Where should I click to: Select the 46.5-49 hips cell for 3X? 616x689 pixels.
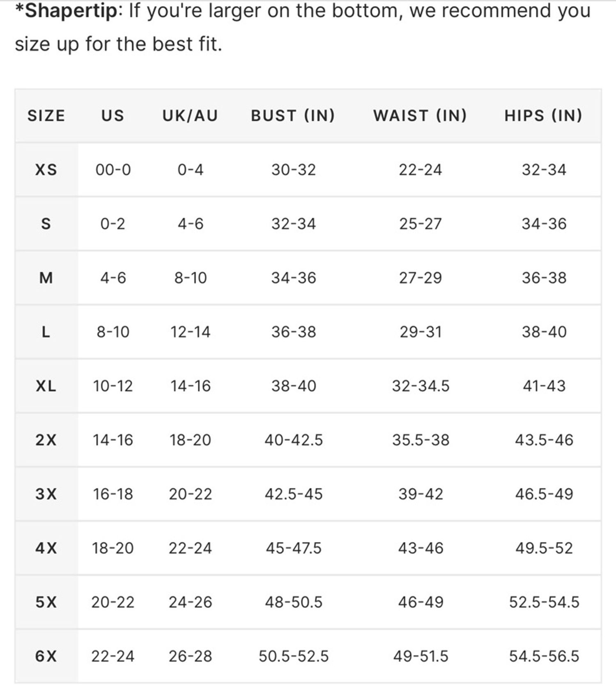pyautogui.click(x=544, y=494)
